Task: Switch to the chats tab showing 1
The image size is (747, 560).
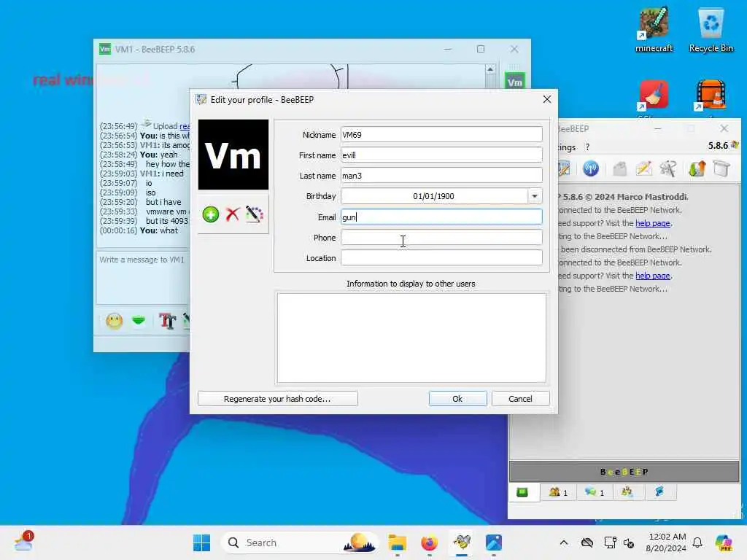Action: 595,492
